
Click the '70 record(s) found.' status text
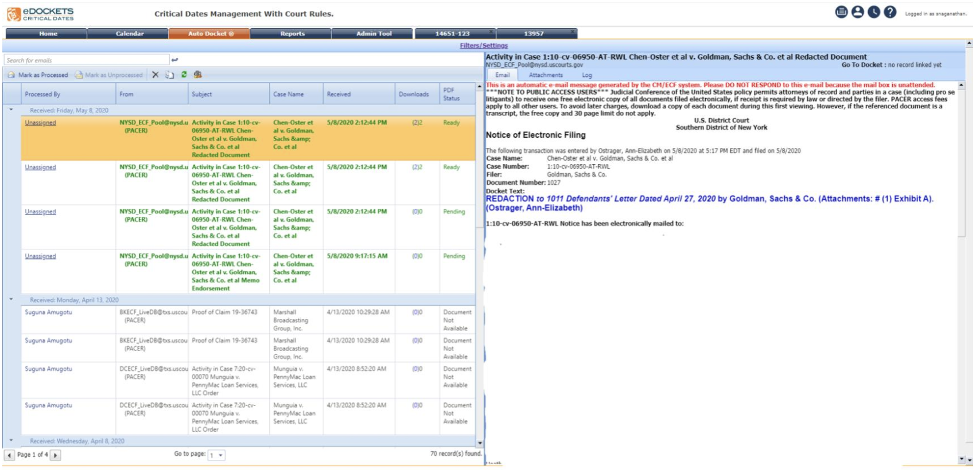456,454
